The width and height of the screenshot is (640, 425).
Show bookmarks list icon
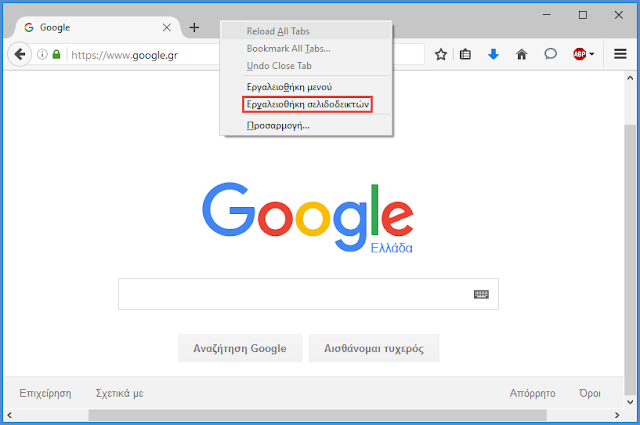click(465, 54)
